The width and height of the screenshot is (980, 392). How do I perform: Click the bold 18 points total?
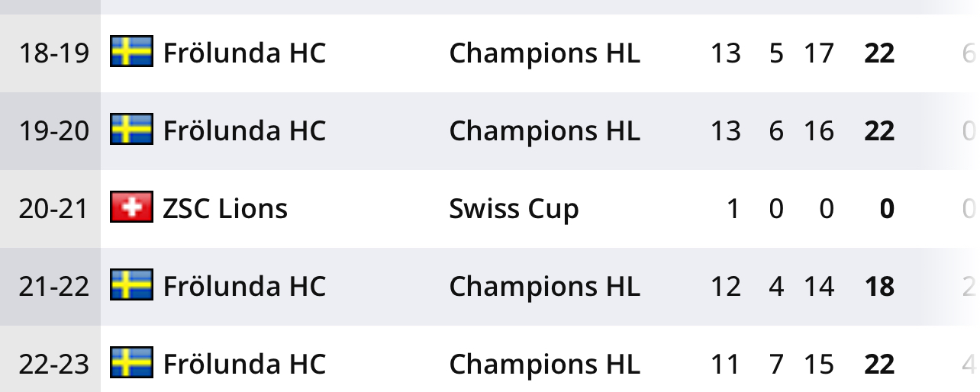coord(878,287)
